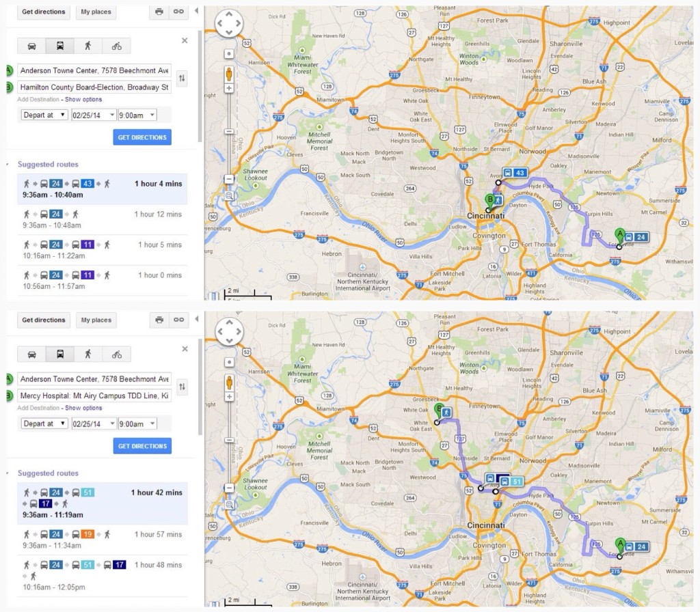700x612 pixels.
Task: Click the print icon in top panel
Action: [159, 12]
